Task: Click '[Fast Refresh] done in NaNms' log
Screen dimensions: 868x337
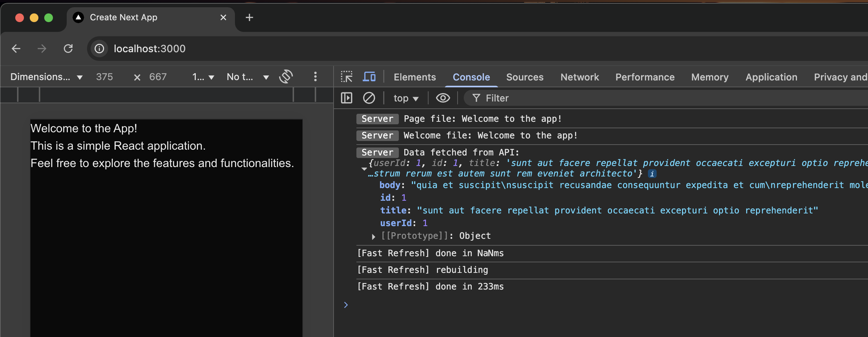Action: click(430, 253)
